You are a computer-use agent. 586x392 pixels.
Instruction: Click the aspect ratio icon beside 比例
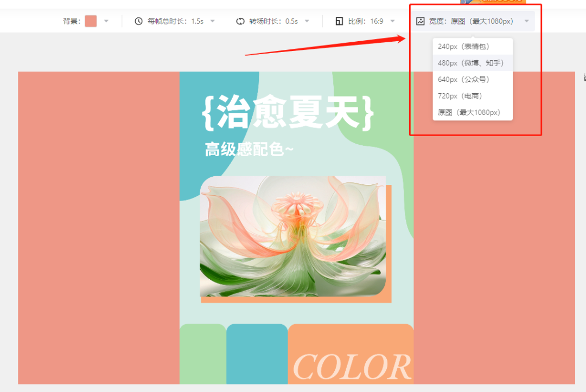tap(339, 21)
